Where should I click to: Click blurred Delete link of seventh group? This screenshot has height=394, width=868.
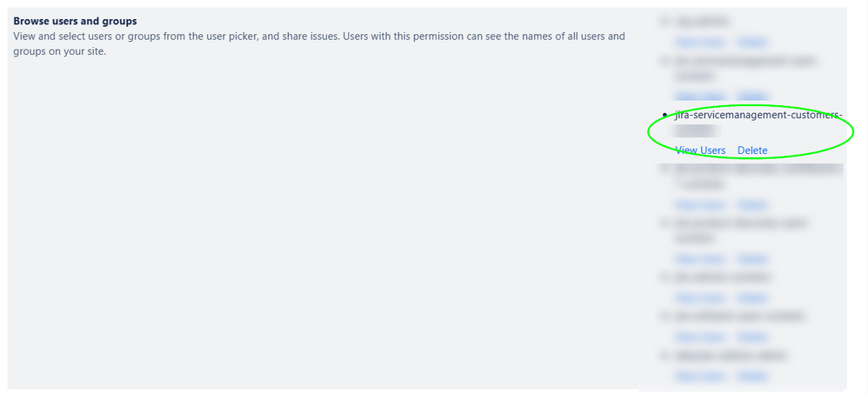tap(752, 337)
